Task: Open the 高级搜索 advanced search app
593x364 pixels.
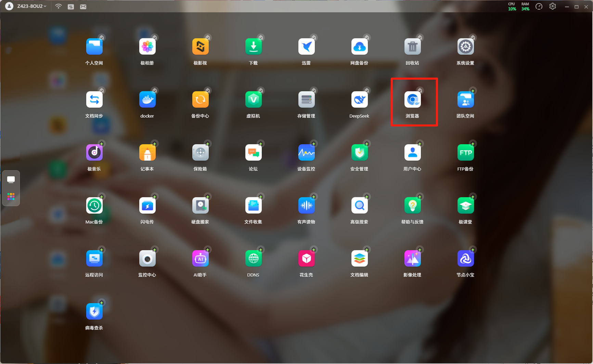Action: pyautogui.click(x=360, y=205)
